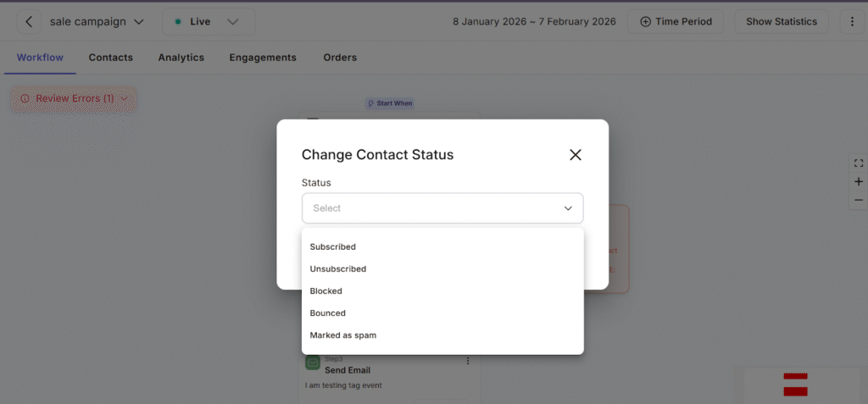Image resolution: width=868 pixels, height=404 pixels.
Task: Click the Send Email step icon
Action: click(x=313, y=363)
